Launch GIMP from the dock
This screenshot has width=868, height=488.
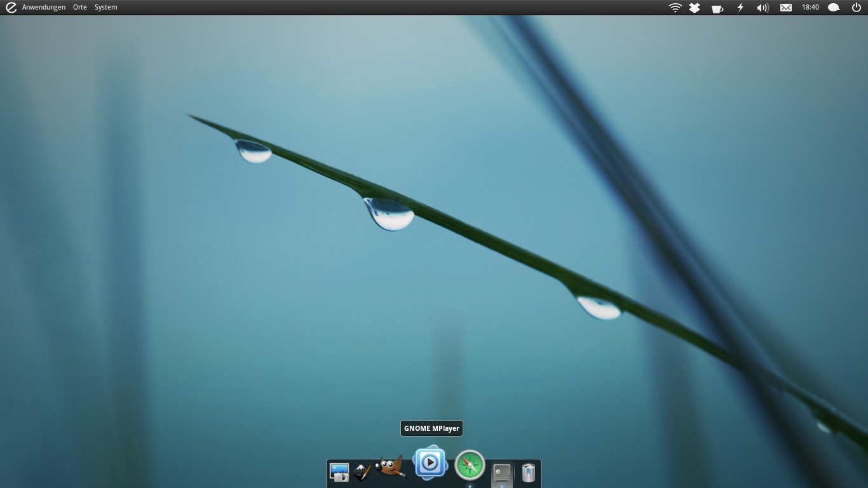coord(390,467)
